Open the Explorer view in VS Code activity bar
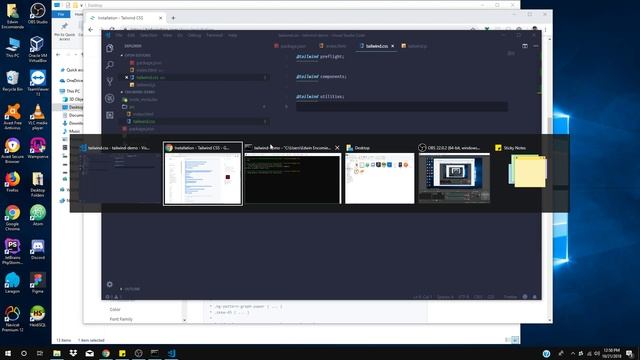640x360 pixels. [110, 48]
